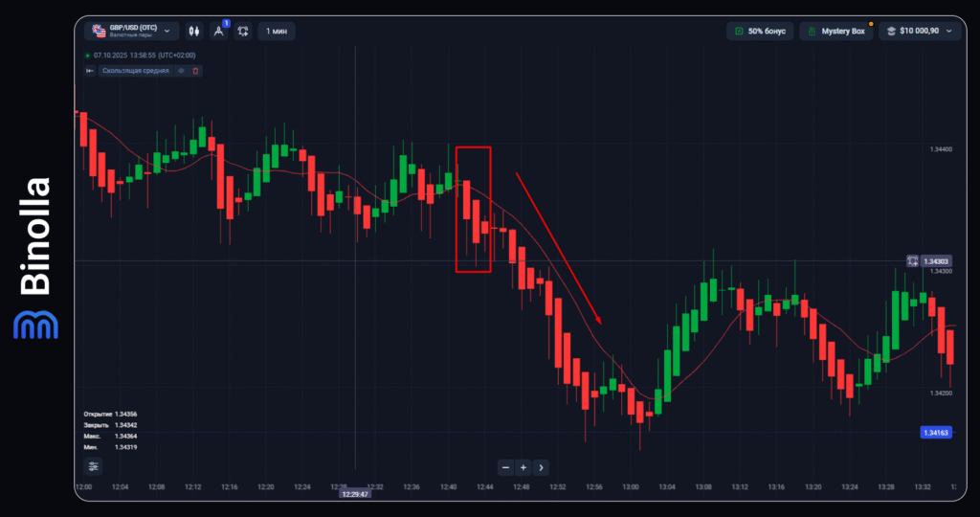Open the 1 мин timeframe selector
This screenshot has width=980, height=517.
(277, 31)
